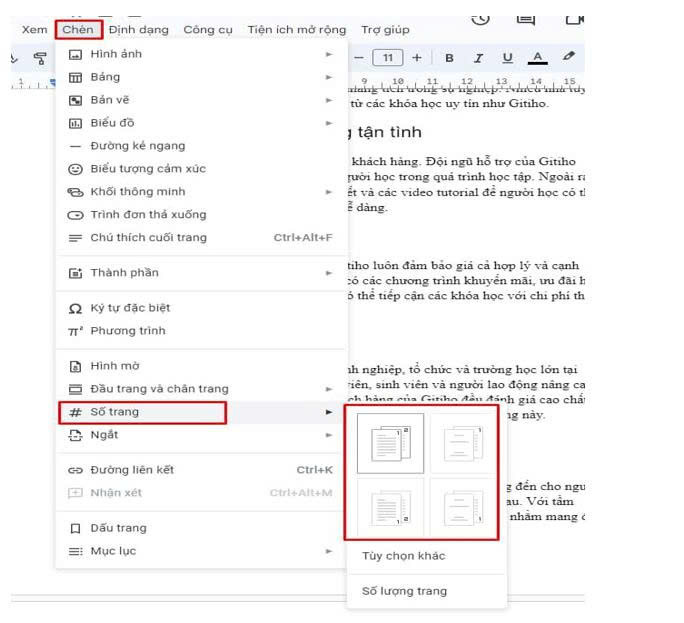Screen dimensions: 684x623
Task: Apply underline formatting button
Action: [x=507, y=58]
